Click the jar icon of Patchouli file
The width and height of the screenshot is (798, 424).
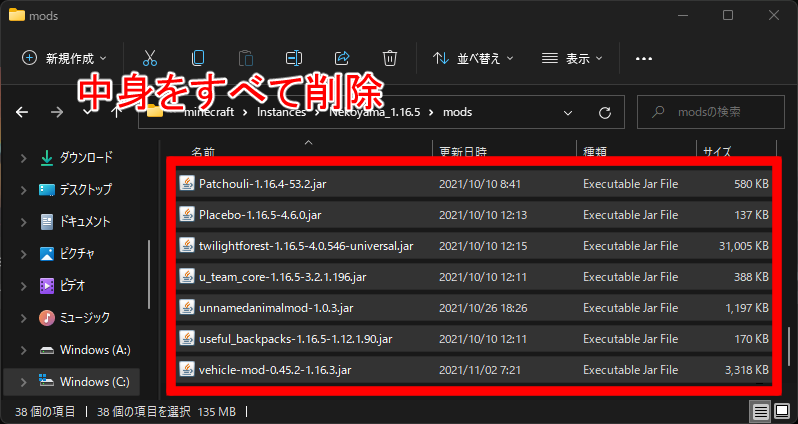coord(187,184)
